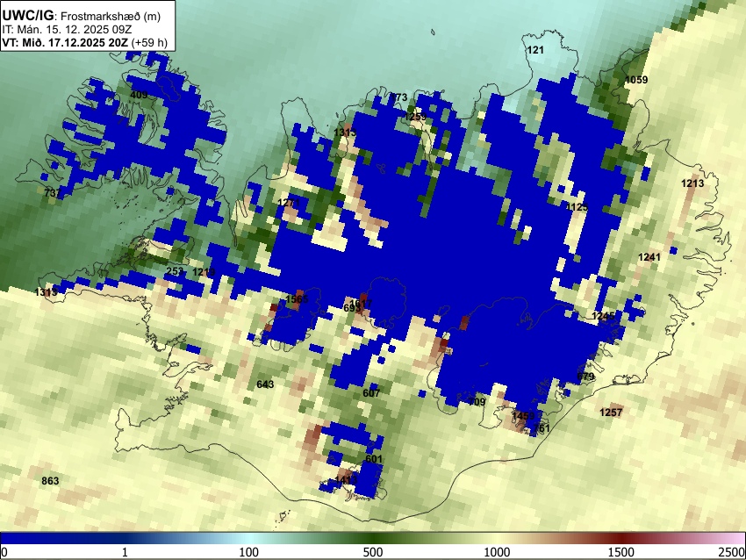Click the '679' map value
Viewport: 746px width, 560px height.
click(585, 377)
